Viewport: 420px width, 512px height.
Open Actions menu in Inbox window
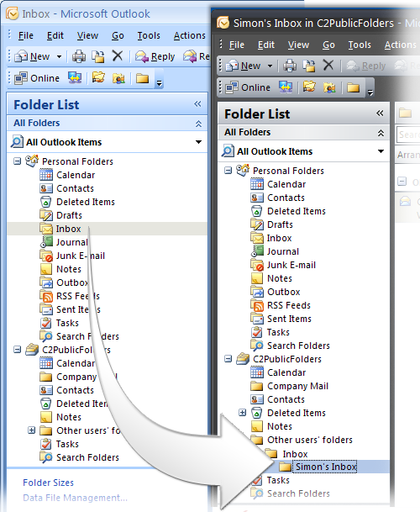coord(189,35)
